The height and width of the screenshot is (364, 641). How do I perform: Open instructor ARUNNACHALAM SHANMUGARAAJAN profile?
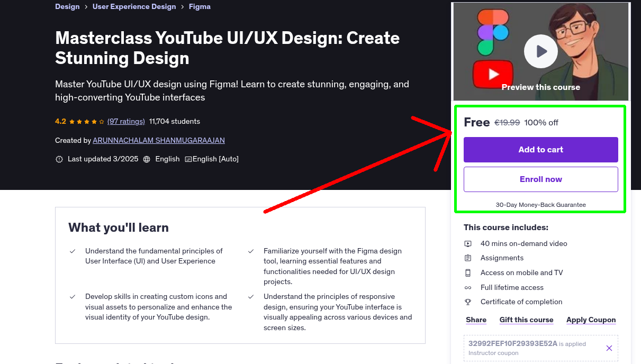coord(159,141)
